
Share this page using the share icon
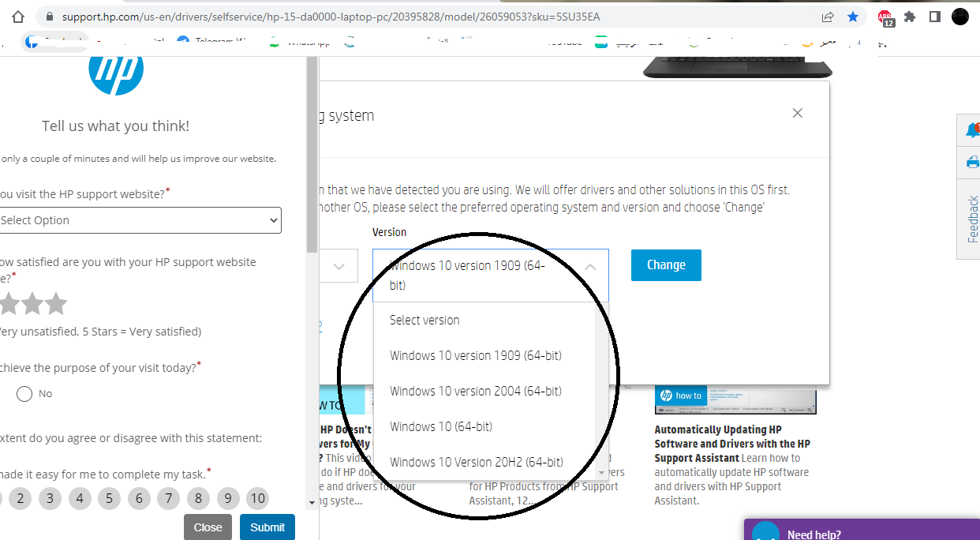[x=828, y=17]
